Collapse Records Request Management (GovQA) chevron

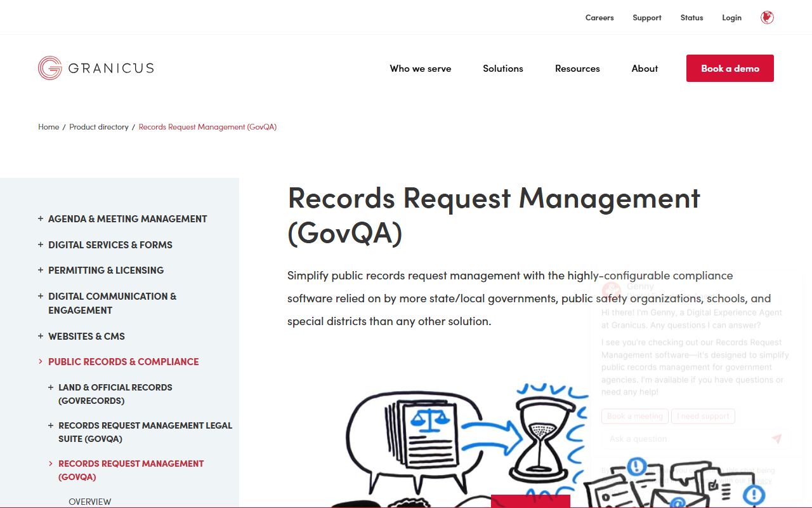click(51, 464)
